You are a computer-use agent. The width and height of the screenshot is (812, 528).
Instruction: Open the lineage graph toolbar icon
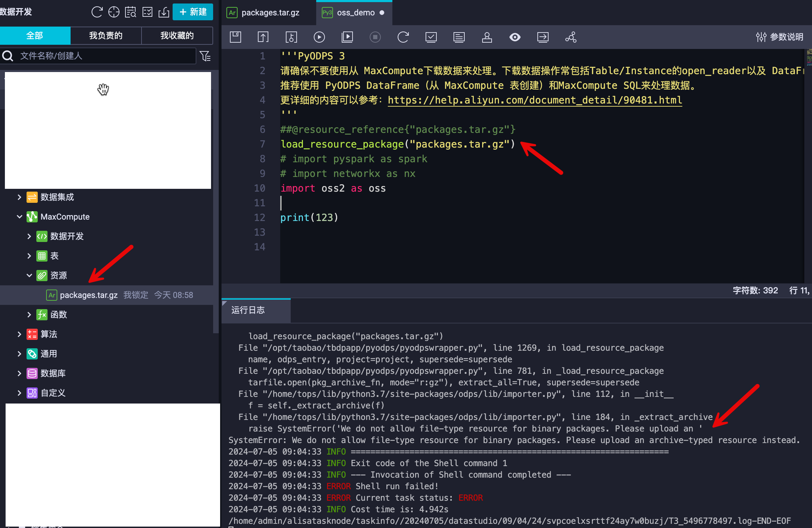click(571, 37)
